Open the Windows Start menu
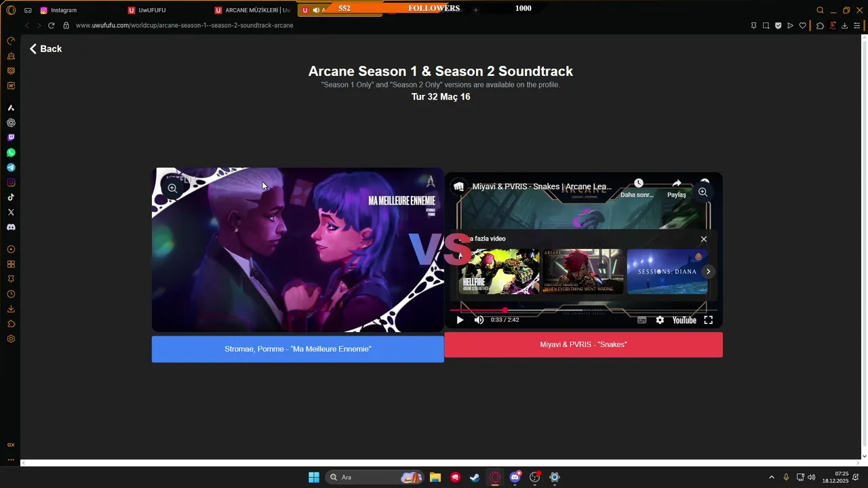The width and height of the screenshot is (868, 488). pos(314,477)
